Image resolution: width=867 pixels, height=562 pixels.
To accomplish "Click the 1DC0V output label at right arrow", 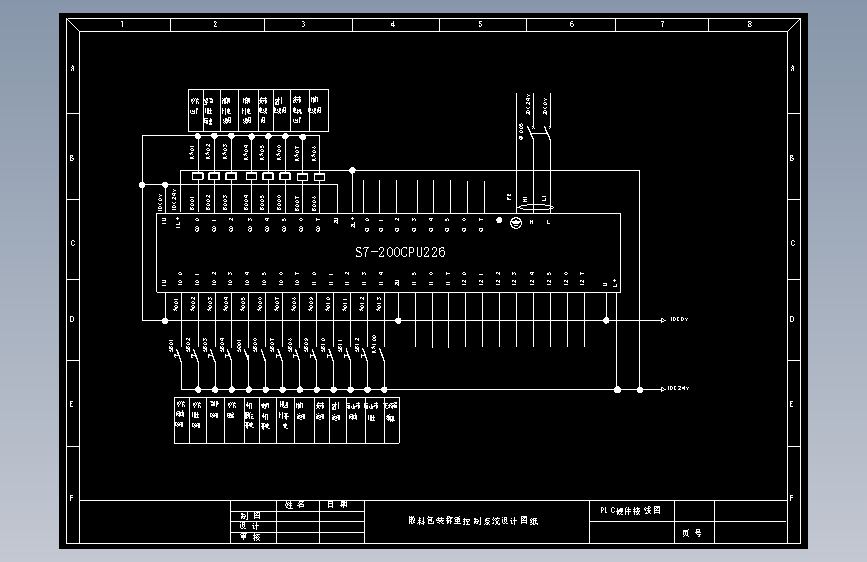I will [679, 319].
